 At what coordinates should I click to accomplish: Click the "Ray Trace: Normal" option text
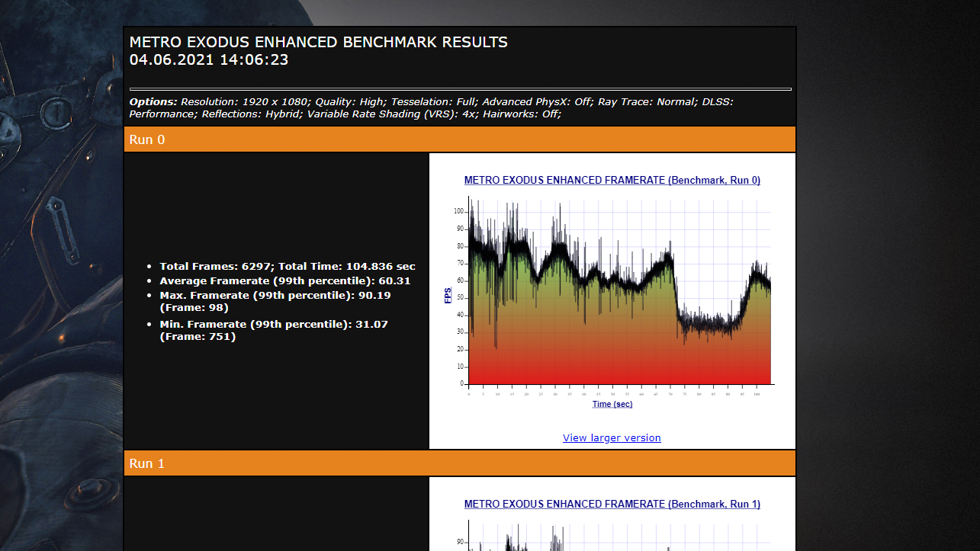(647, 102)
